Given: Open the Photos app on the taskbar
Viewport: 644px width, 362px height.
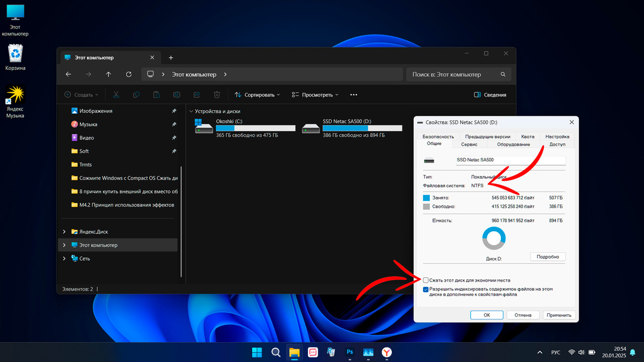Looking at the screenshot, I should [x=368, y=352].
